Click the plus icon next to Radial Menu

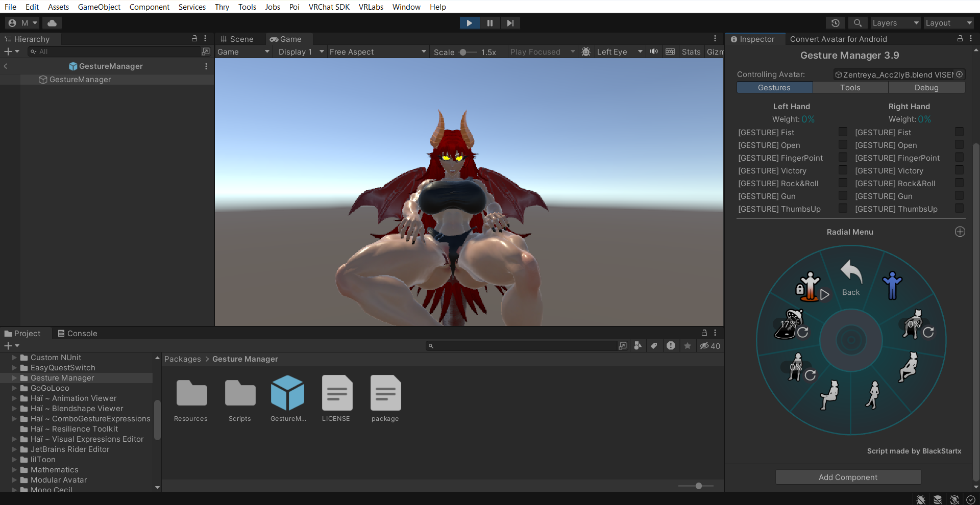960,232
